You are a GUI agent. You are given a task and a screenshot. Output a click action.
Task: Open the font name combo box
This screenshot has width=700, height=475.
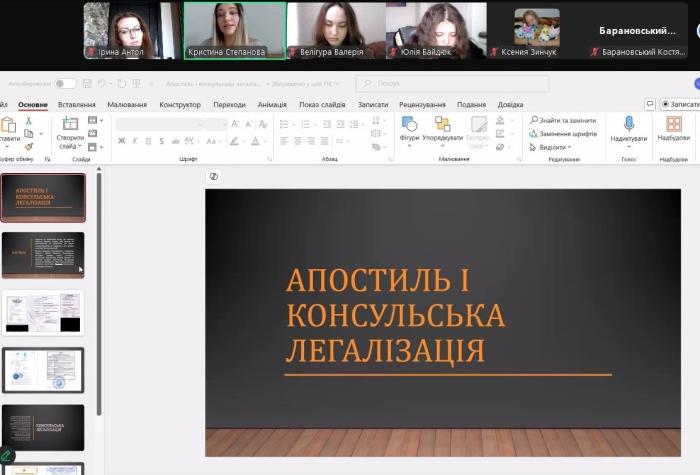click(159, 124)
